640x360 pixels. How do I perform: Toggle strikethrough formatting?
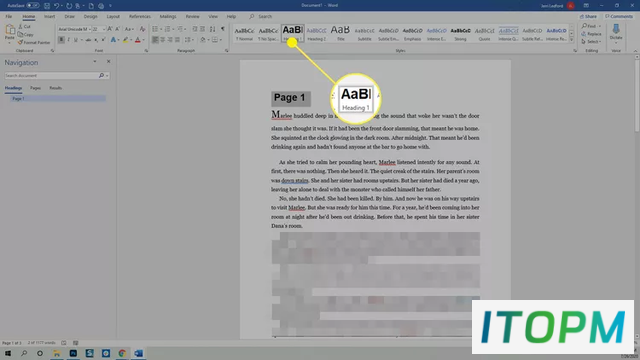(88, 40)
